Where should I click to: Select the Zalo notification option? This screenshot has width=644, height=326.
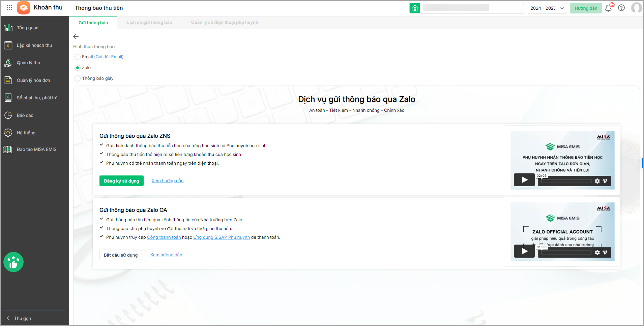(x=78, y=68)
